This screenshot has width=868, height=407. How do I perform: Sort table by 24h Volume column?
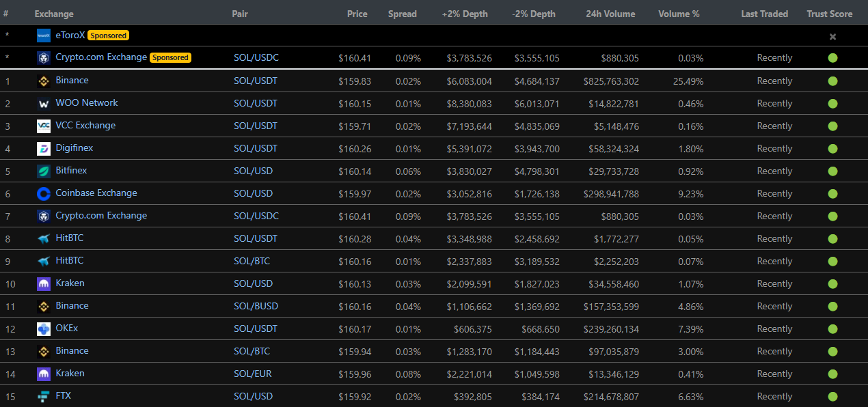pyautogui.click(x=610, y=14)
